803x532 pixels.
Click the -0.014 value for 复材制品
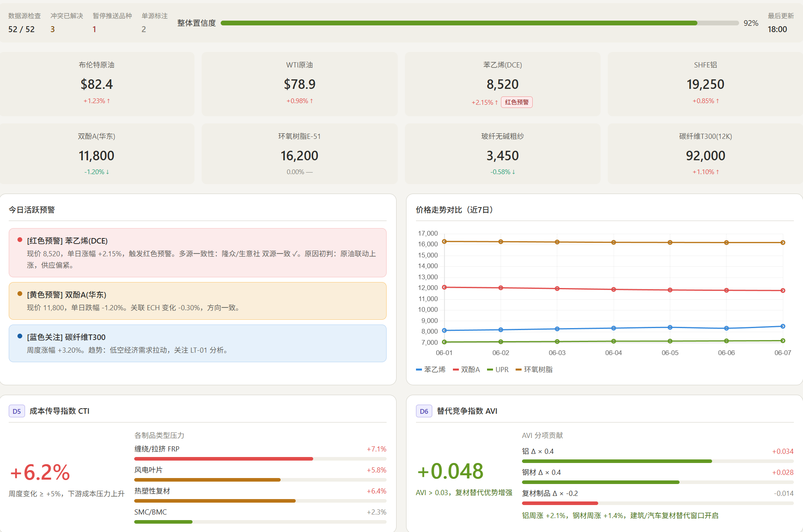point(784,493)
